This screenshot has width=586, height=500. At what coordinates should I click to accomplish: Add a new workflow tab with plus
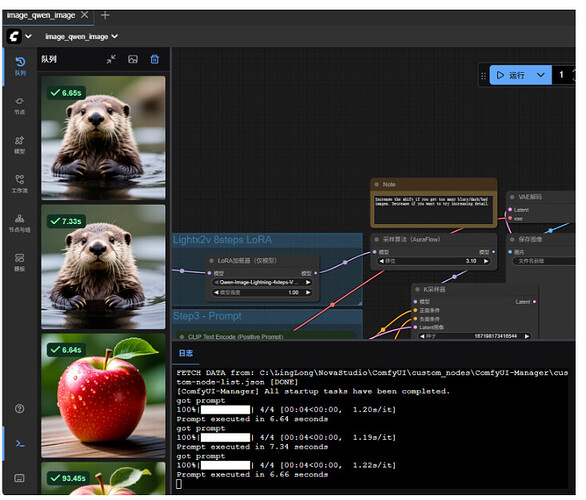click(x=105, y=15)
